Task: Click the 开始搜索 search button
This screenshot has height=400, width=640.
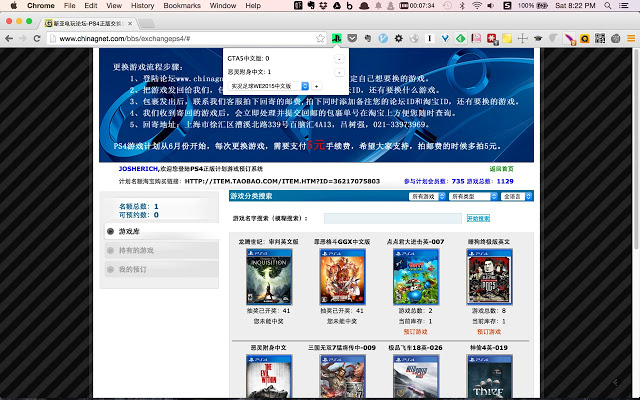Action: pos(478,218)
